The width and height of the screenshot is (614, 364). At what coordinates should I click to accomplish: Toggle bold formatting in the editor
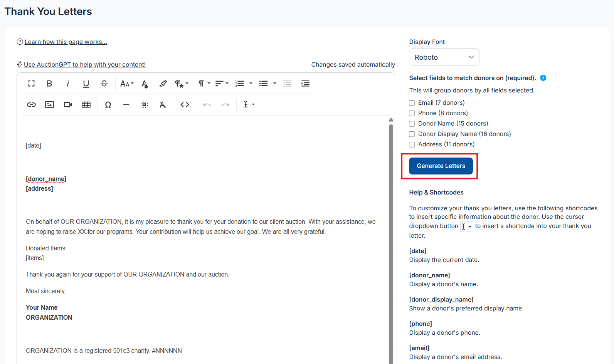49,84
